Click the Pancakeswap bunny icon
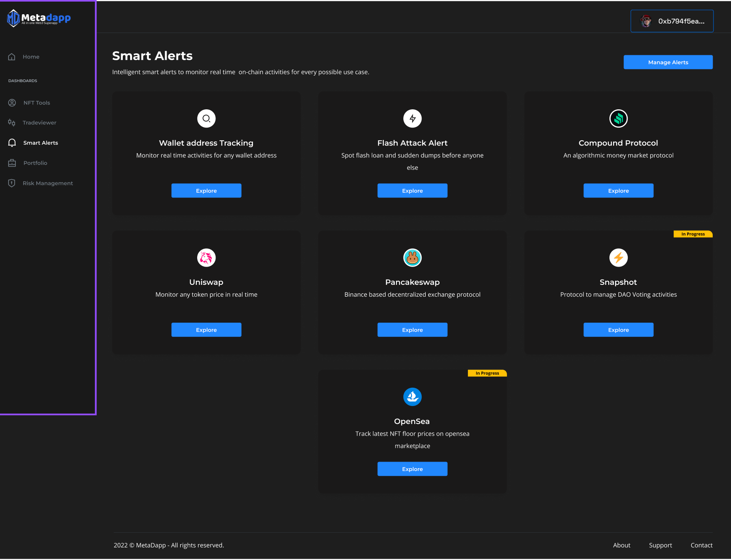Image resolution: width=731 pixels, height=560 pixels. tap(413, 258)
